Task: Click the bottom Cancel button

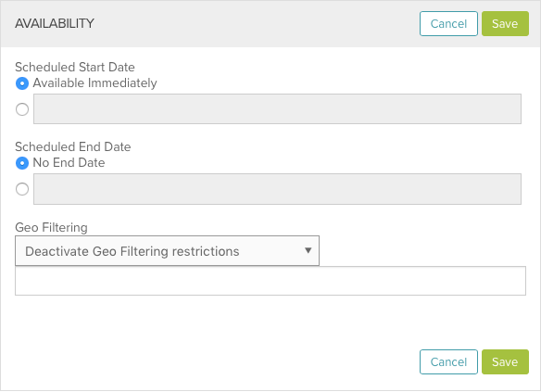Action: point(448,362)
